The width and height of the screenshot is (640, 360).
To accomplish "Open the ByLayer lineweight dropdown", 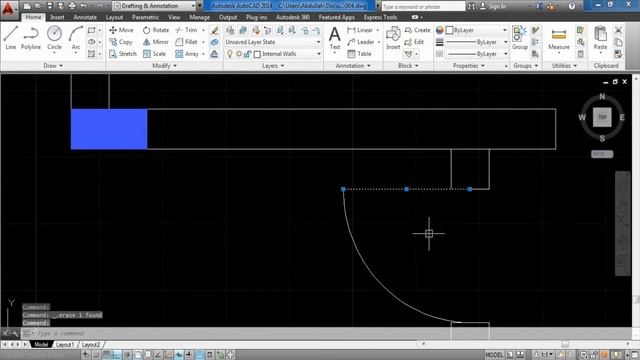I will [x=476, y=42].
